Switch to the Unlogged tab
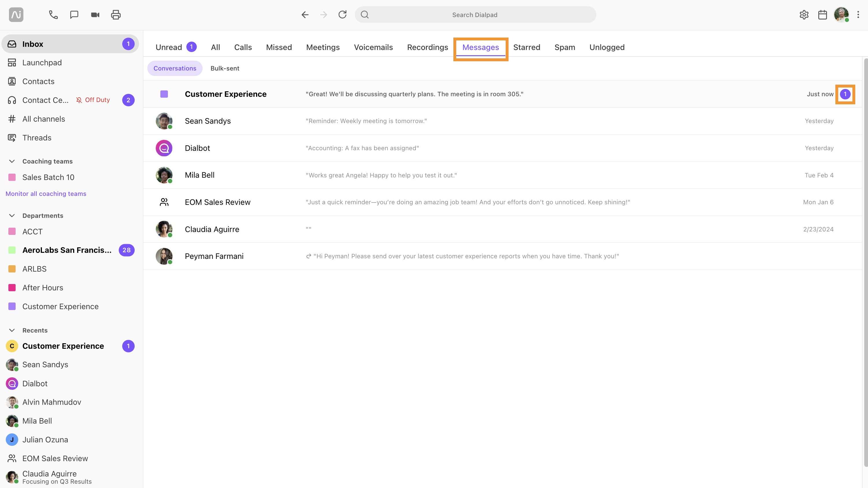This screenshot has width=868, height=488. [607, 47]
